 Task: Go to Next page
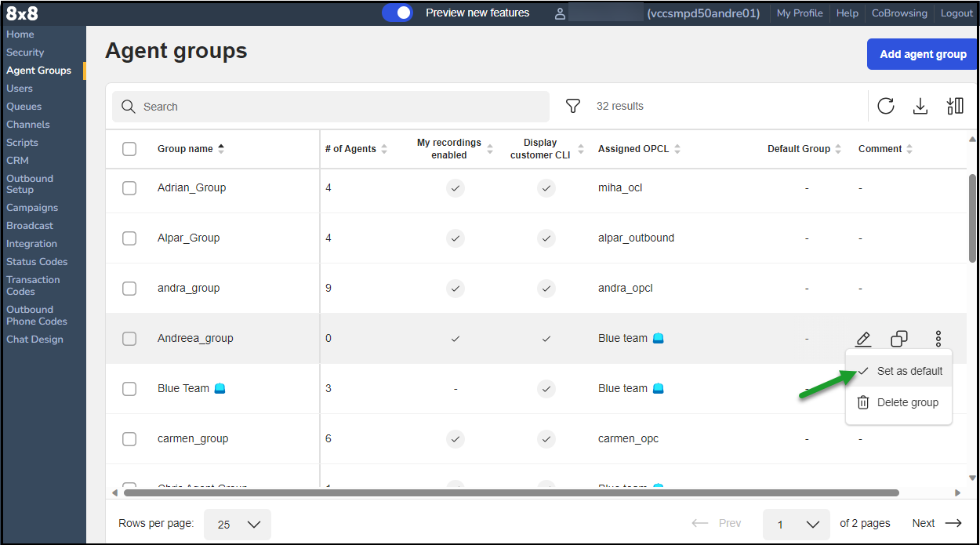937,523
